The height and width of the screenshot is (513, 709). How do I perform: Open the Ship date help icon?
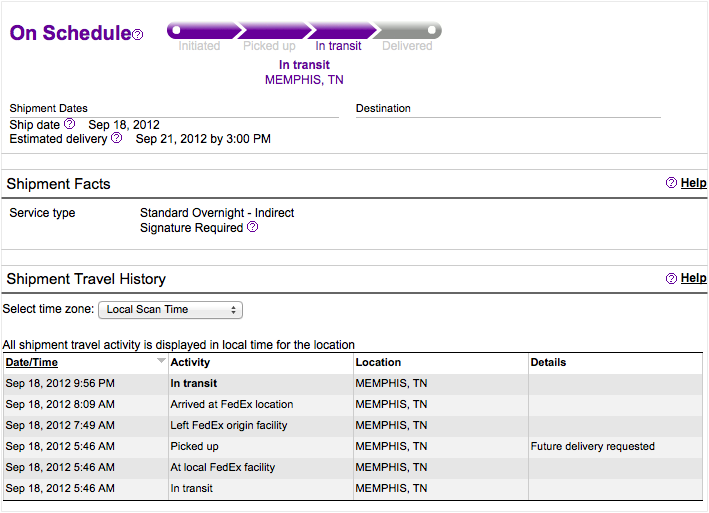pos(70,123)
